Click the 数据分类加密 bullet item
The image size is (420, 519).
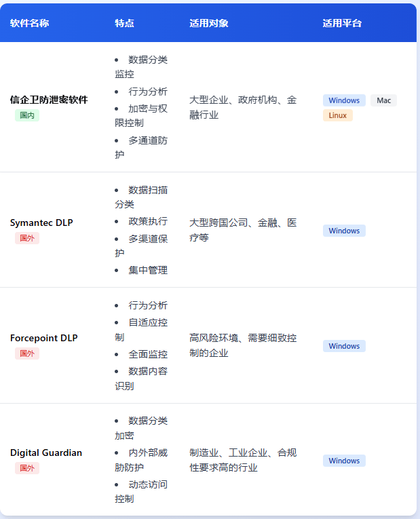click(141, 428)
